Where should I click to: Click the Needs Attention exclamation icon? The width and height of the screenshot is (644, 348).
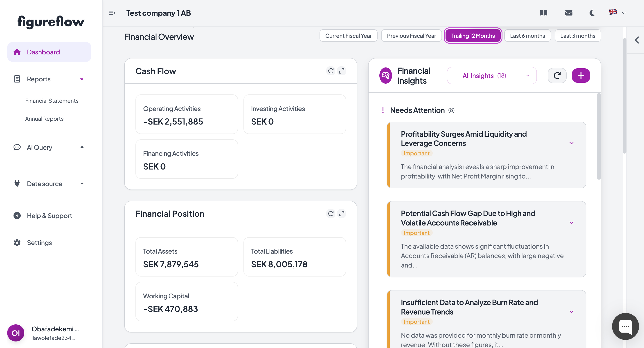click(x=383, y=110)
